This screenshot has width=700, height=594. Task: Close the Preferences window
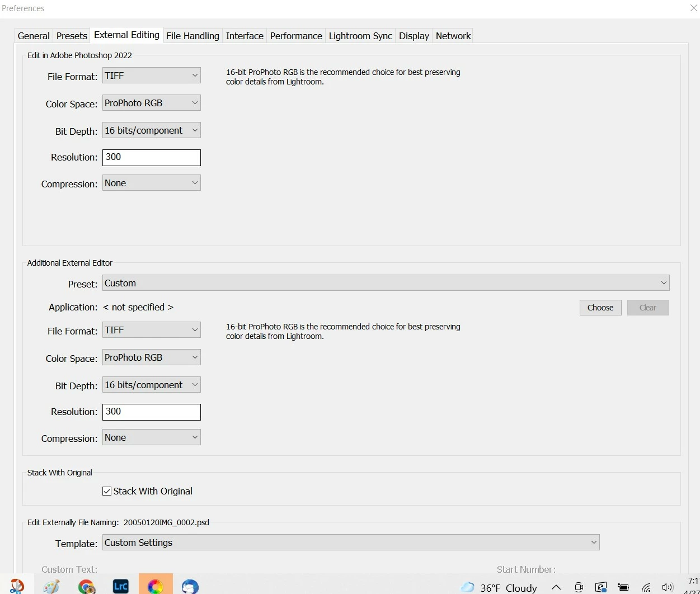coord(693,8)
